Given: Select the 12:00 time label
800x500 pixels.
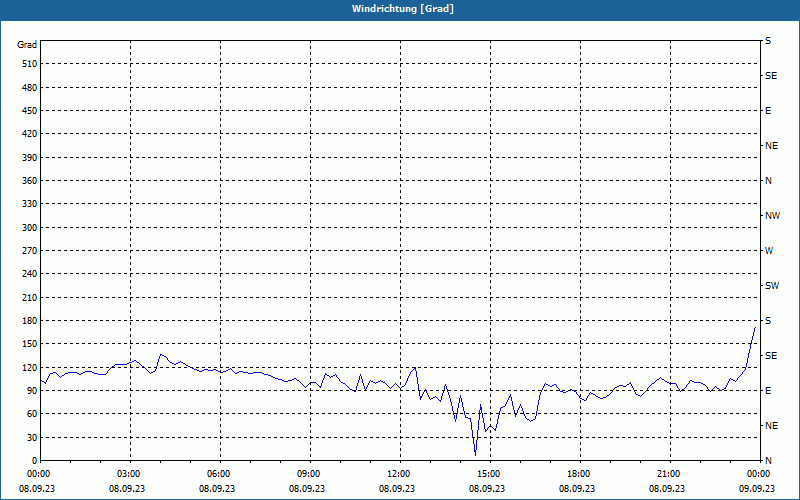Looking at the screenshot, I should 397,474.
